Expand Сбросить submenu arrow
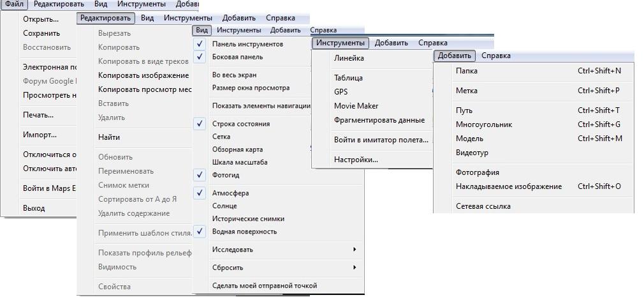 pos(354,267)
